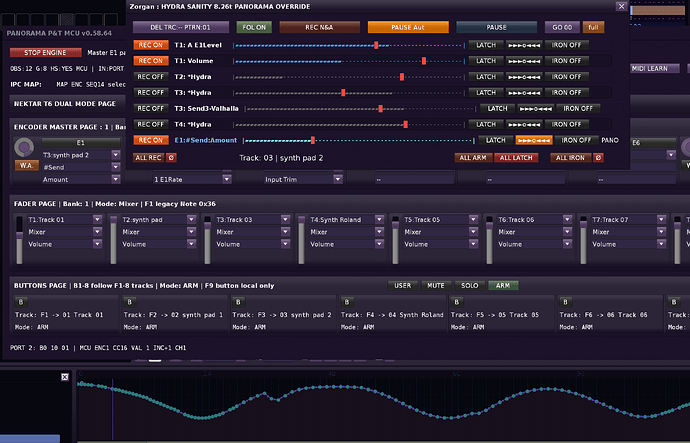This screenshot has width=690, height=443.
Task: Click DEL TRC -- PTRN:01 button
Action: point(180,27)
